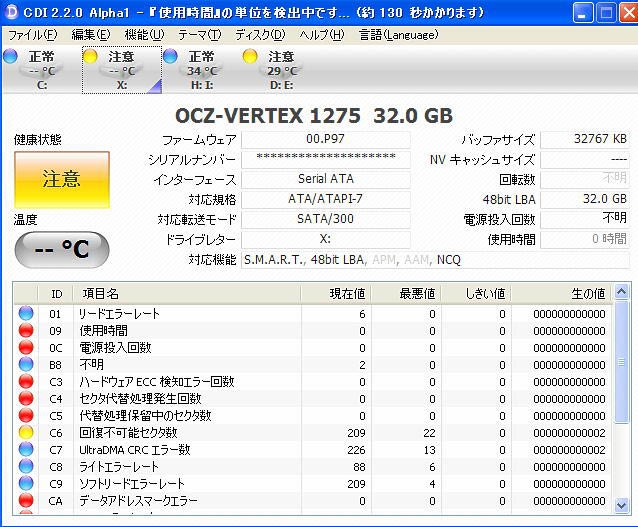This screenshot has width=638, height=527.
Task: Click raw value 000000000002 in C6 row
Action: click(569, 433)
